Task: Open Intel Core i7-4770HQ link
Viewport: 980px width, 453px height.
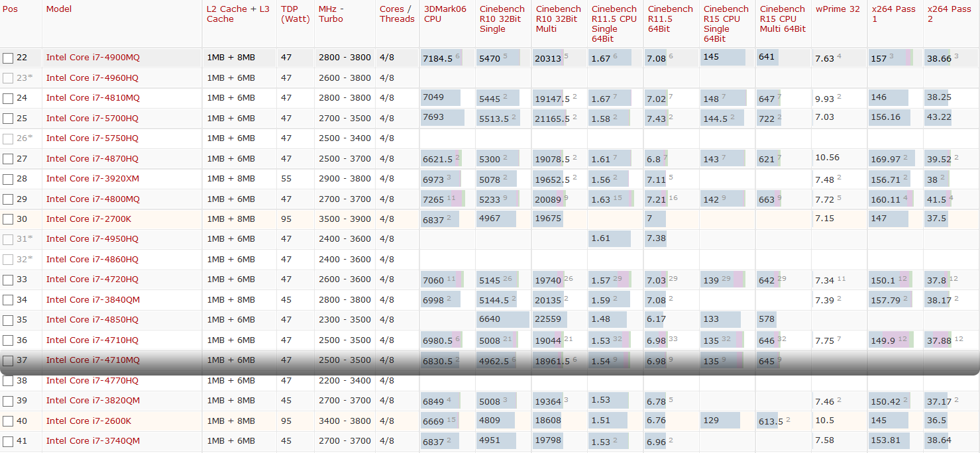Action: 92,381
